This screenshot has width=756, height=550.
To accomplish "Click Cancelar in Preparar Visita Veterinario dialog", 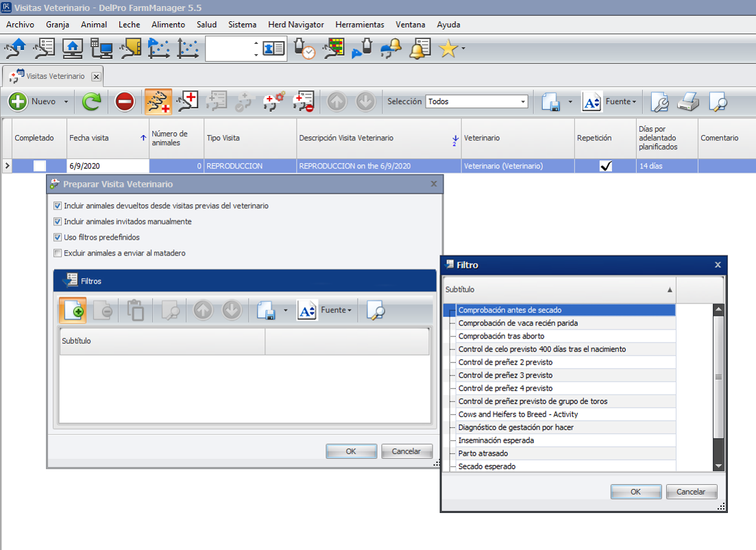I will pos(406,451).
